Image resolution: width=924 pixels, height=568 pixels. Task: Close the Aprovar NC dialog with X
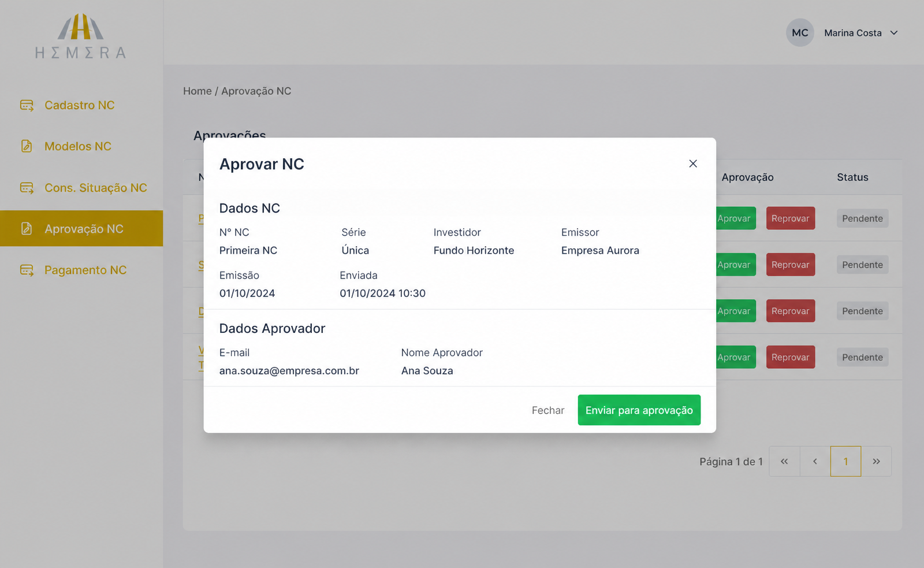pos(693,164)
